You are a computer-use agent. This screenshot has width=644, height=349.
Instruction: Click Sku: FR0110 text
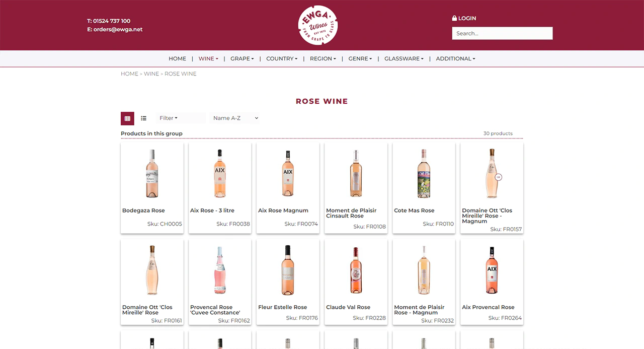(x=438, y=224)
